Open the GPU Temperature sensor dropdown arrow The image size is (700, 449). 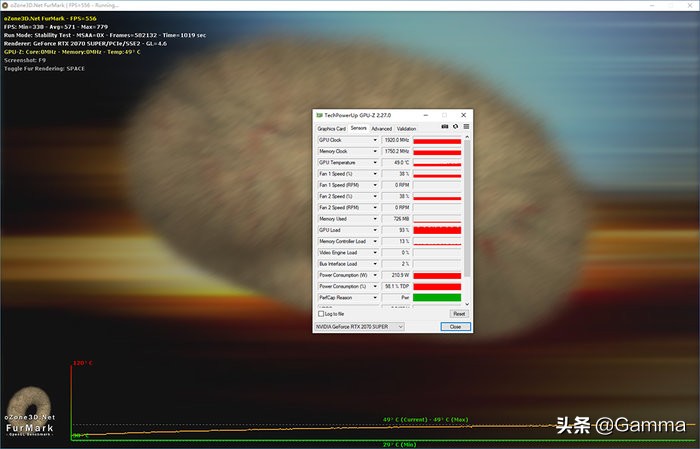[x=375, y=163]
